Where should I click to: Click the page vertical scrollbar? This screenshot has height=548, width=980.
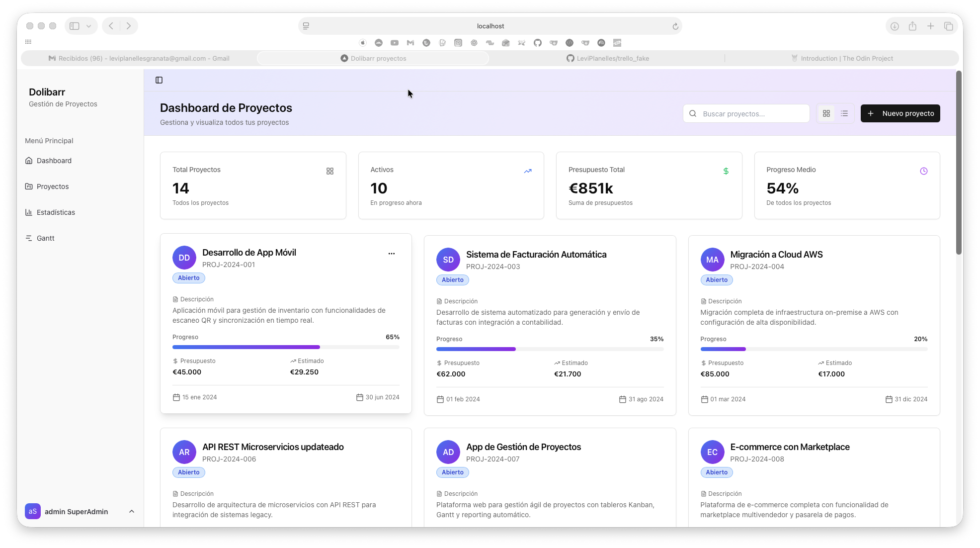[959, 163]
